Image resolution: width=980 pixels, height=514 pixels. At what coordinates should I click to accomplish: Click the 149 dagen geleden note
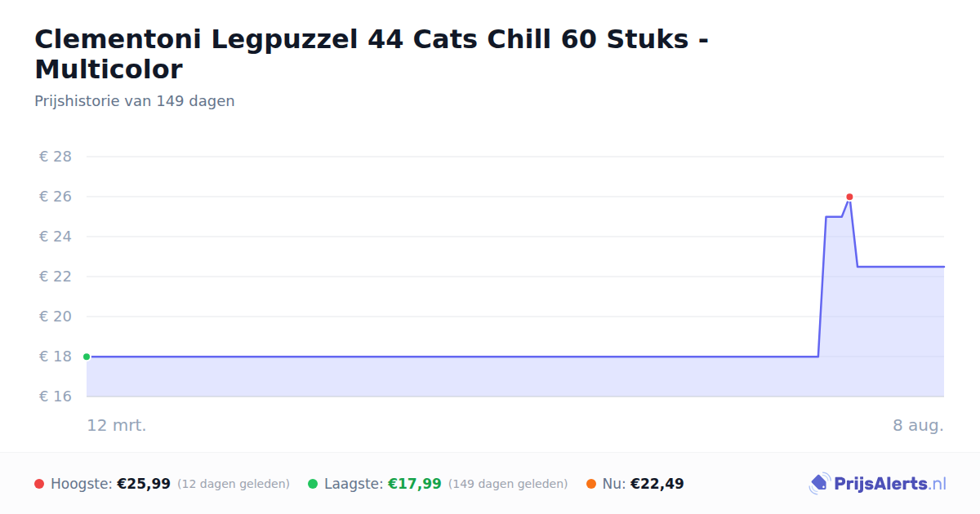[x=508, y=484]
